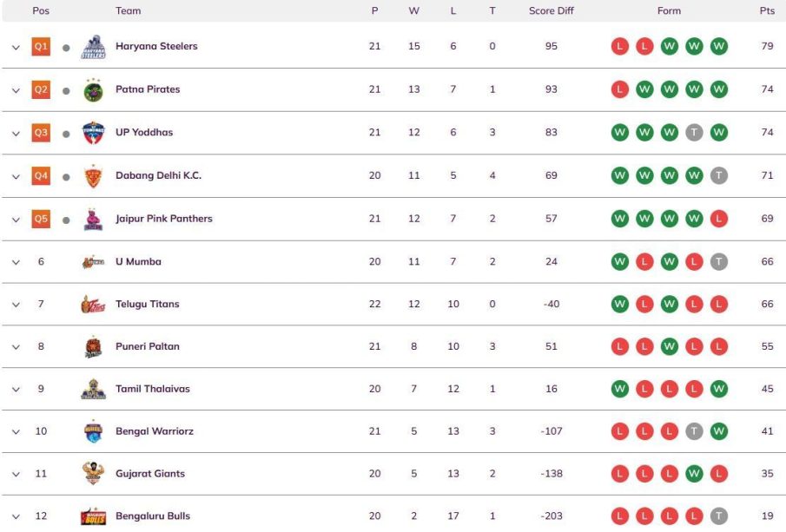Open the Puneri Paltan team link

[148, 346]
